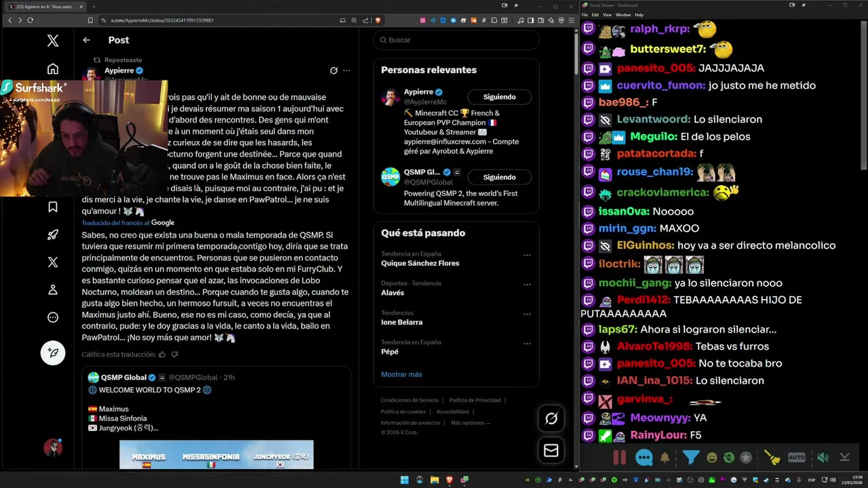Go back using the Post arrow
The width and height of the screenshot is (868, 488).
[86, 40]
